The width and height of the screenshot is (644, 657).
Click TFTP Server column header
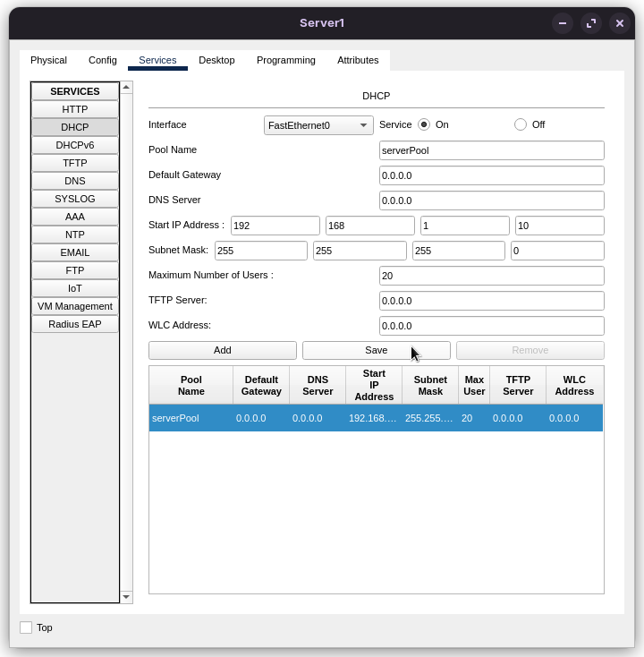pyautogui.click(x=518, y=386)
